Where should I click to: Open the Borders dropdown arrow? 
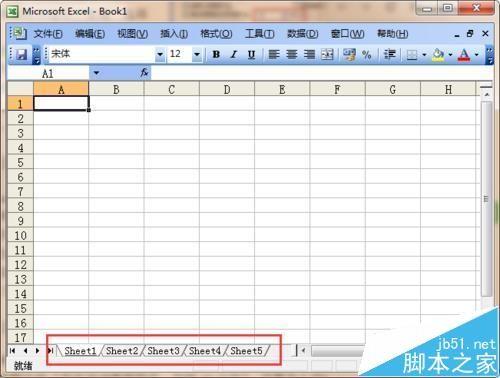pos(424,54)
